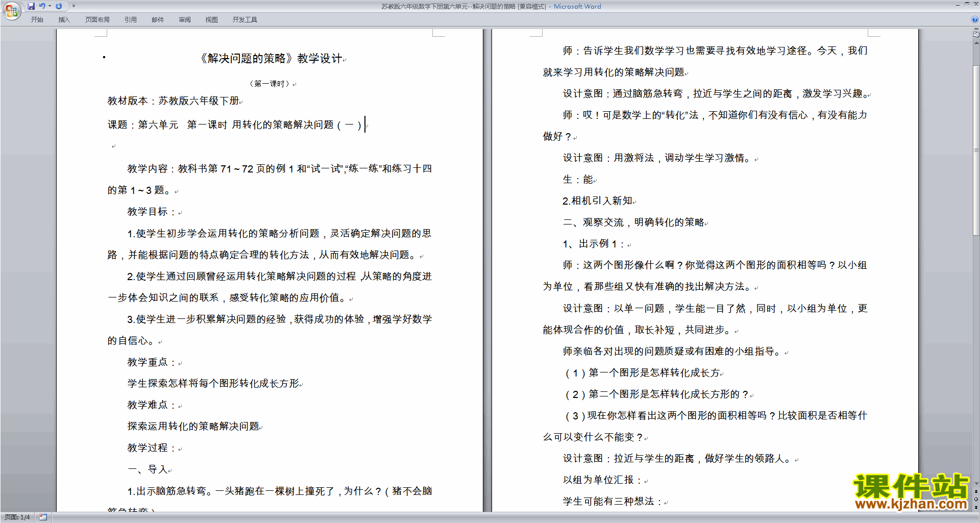This screenshot has height=523, width=980.
Task: Open the 审阅 ribbon tab
Action: [x=185, y=20]
